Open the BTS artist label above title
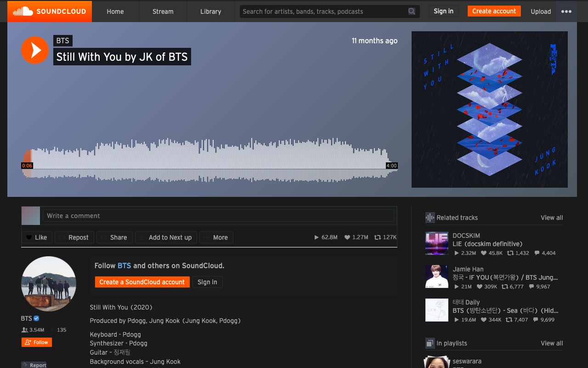This screenshot has width=588, height=368. pyautogui.click(x=63, y=40)
